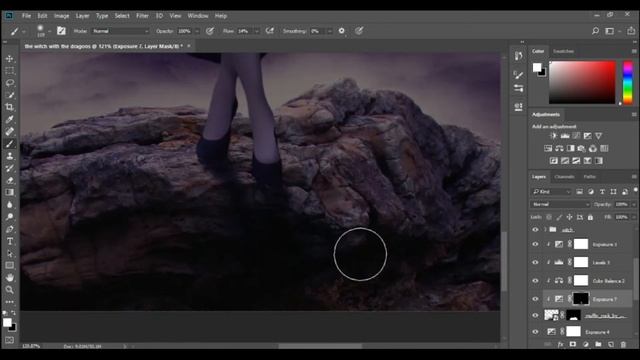Open the layer Fill dropdown

(x=633, y=217)
